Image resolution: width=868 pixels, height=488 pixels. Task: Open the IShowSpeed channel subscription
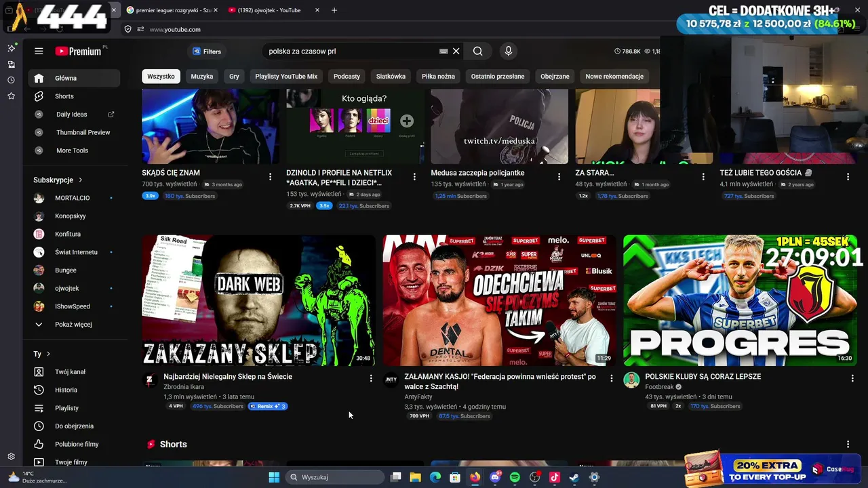[74, 306]
